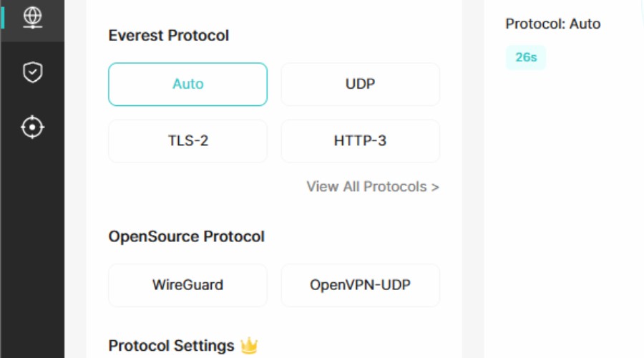Choose the UDP protocol option

360,84
